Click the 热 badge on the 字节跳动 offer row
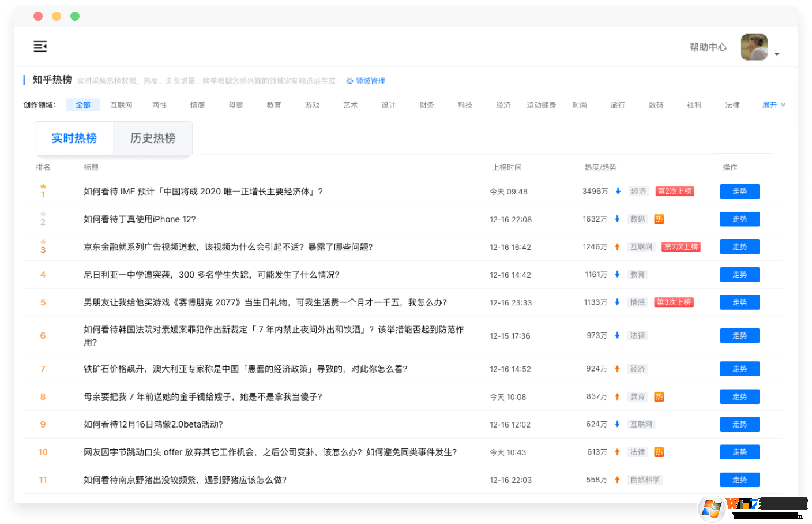Image resolution: width=812 pixels, height=524 pixels. [x=659, y=452]
